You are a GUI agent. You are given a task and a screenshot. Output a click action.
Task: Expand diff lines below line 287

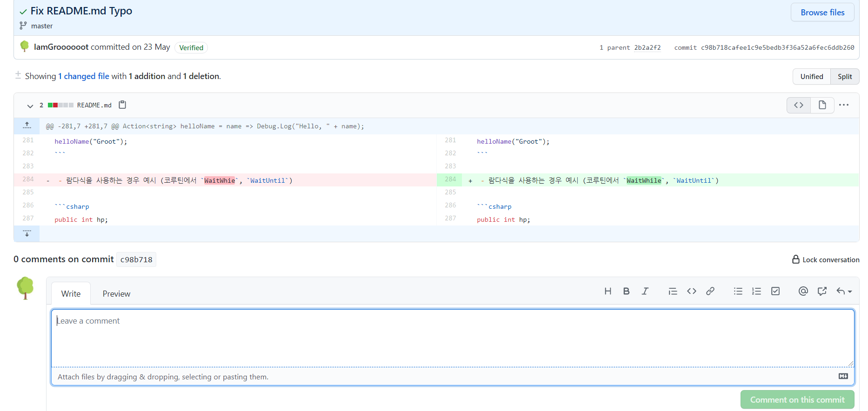click(x=27, y=233)
